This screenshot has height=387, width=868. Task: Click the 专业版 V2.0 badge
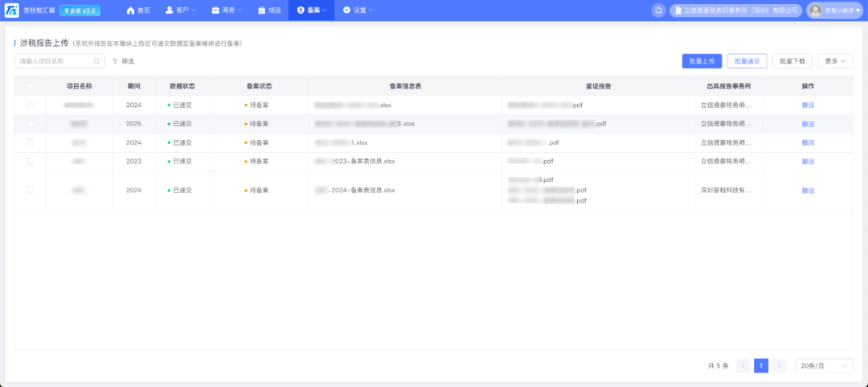(80, 10)
